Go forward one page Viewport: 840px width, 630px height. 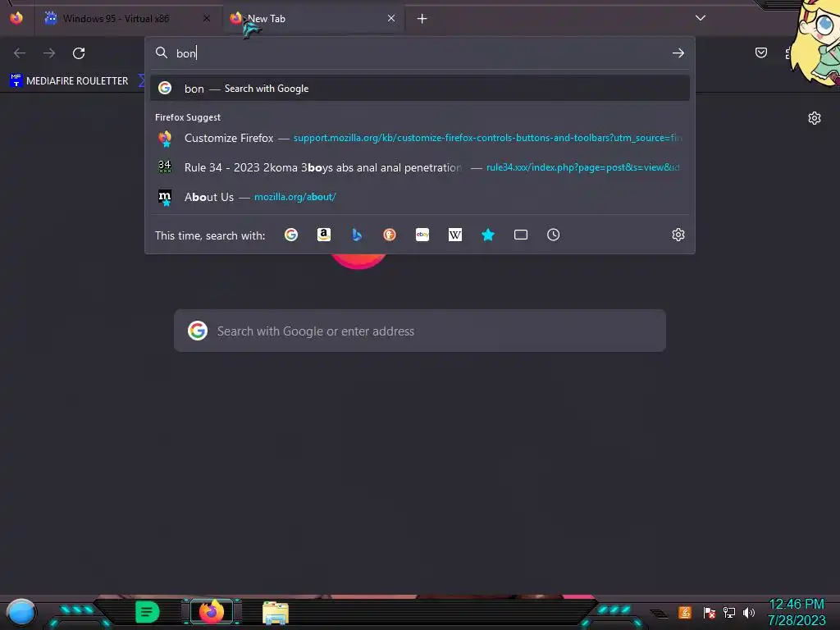coord(49,53)
